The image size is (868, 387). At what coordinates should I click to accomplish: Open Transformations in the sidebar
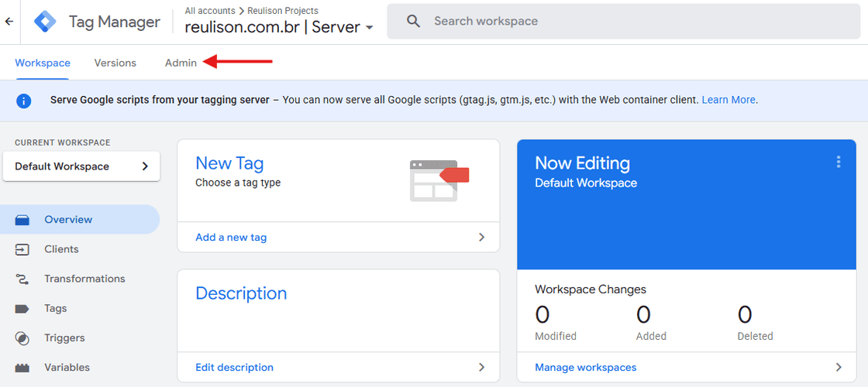coord(80,279)
